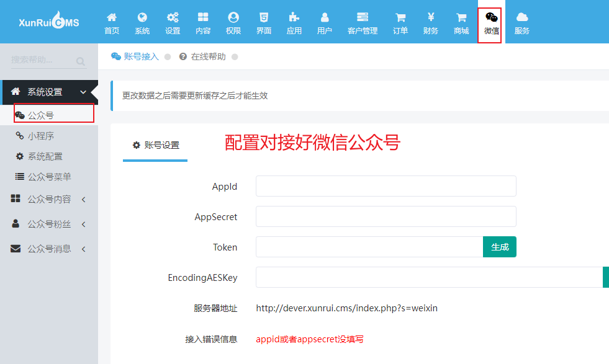Expand the 公众号消息 sidebar section
Screen dimensions: 609x364
[x=49, y=249]
